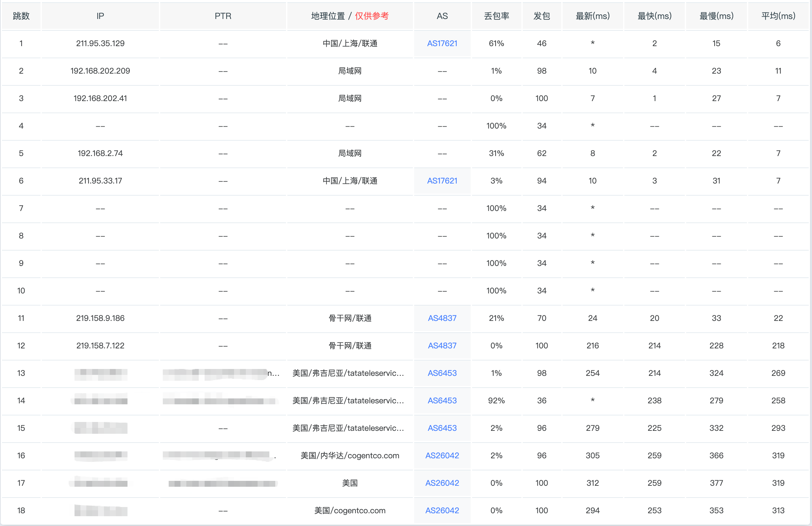Click the IP 192.168.202.209 cell
Viewport: 812px width, 526px height.
[100, 71]
